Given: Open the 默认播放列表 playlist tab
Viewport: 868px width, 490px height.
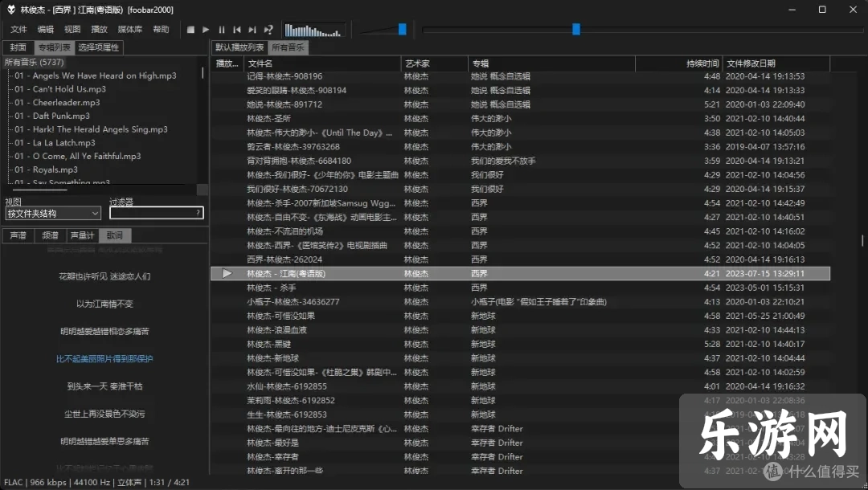Looking at the screenshot, I should pos(240,47).
